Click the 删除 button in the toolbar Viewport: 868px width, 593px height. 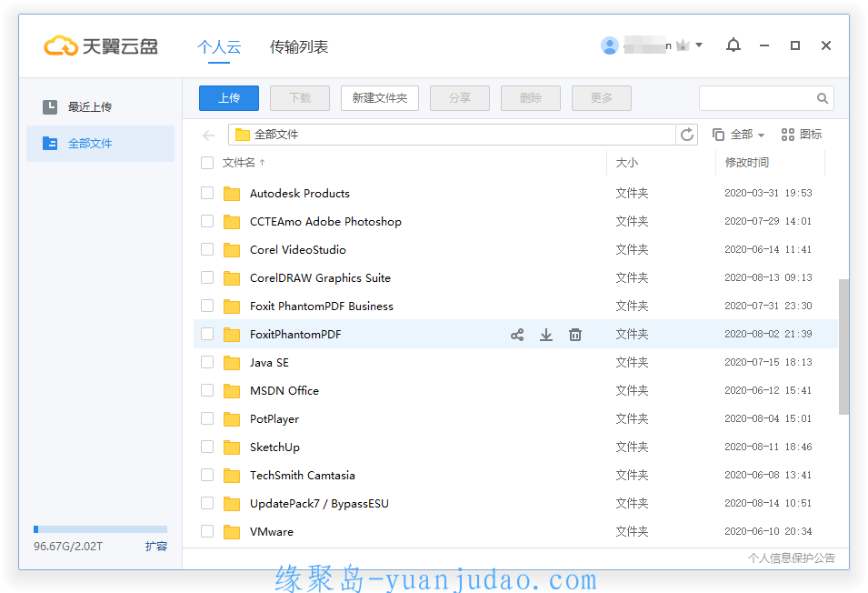[x=530, y=98]
